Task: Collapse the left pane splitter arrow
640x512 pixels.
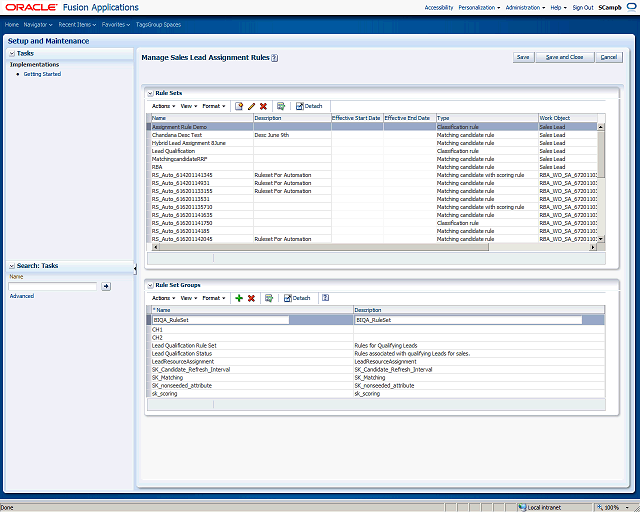Action: (135, 268)
